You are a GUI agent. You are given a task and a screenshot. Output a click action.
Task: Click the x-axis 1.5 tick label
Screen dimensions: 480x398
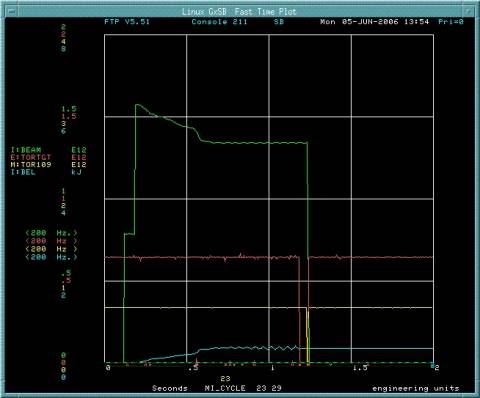click(360, 367)
